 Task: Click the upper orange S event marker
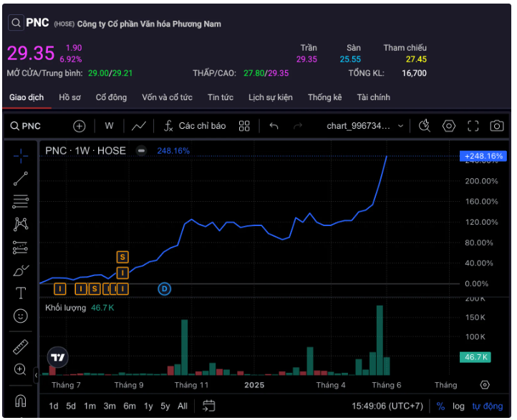point(122,257)
